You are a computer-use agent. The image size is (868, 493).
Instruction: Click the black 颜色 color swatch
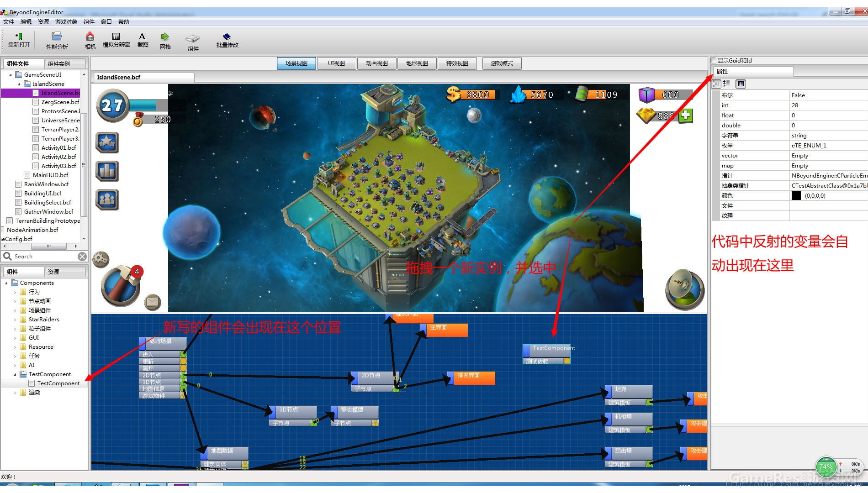tap(796, 196)
